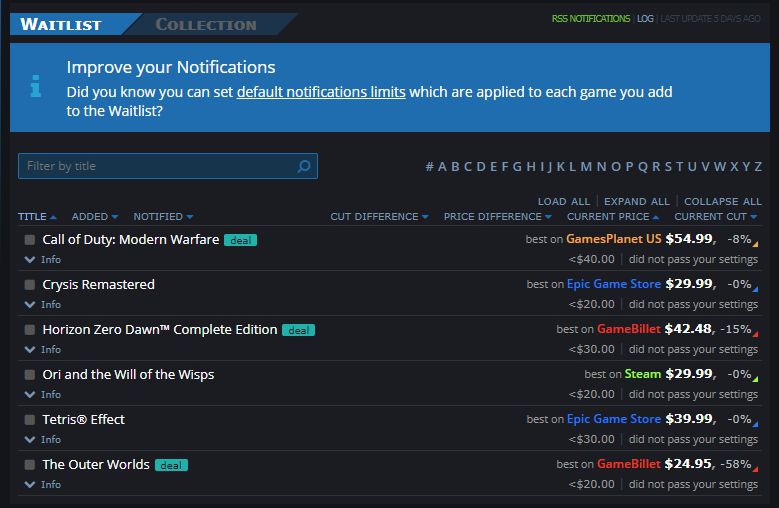779x508 pixels.
Task: Open Ori and the Will of the Wisps title
Action: (128, 374)
